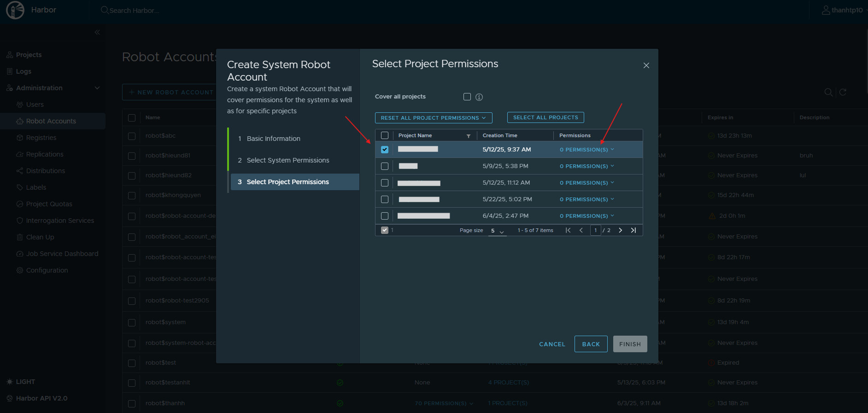Close the Select Project Permissions dialog
Image resolution: width=868 pixels, height=413 pixels.
646,65
